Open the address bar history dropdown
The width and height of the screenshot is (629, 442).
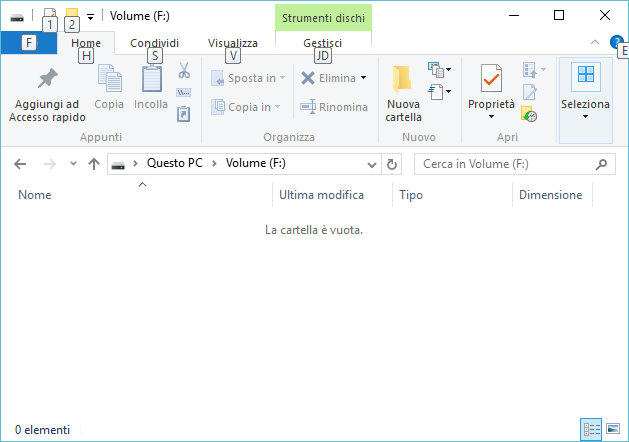(x=372, y=164)
